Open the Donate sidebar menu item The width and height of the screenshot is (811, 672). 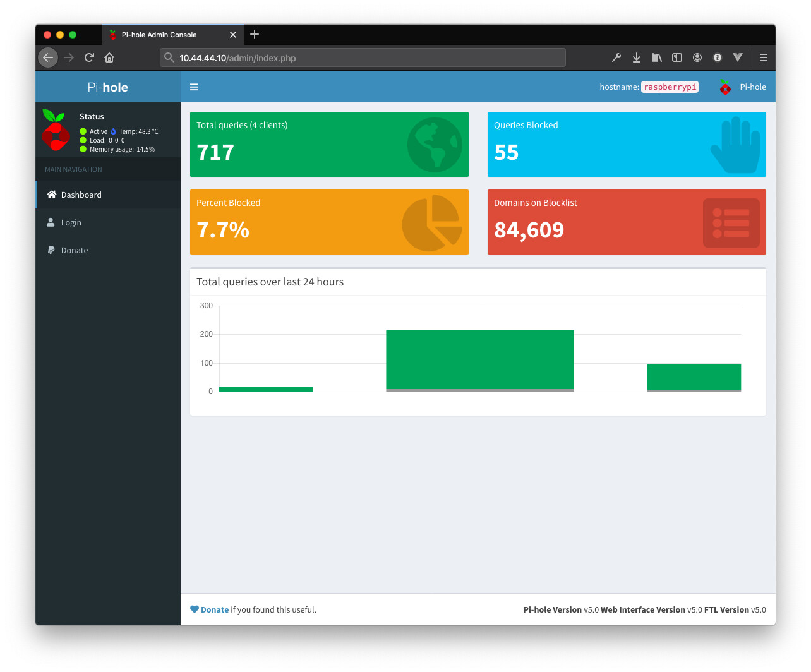tap(108, 250)
